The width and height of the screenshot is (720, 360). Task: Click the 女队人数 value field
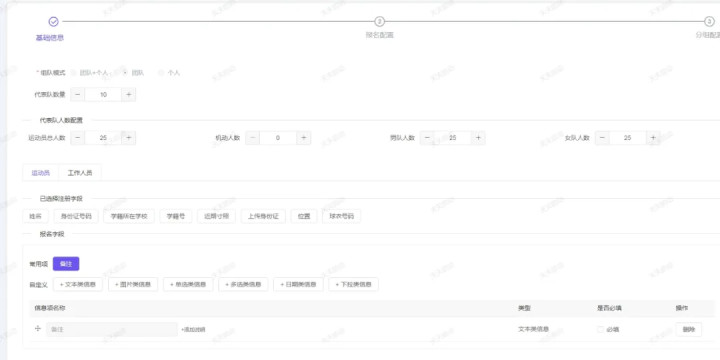(x=628, y=138)
